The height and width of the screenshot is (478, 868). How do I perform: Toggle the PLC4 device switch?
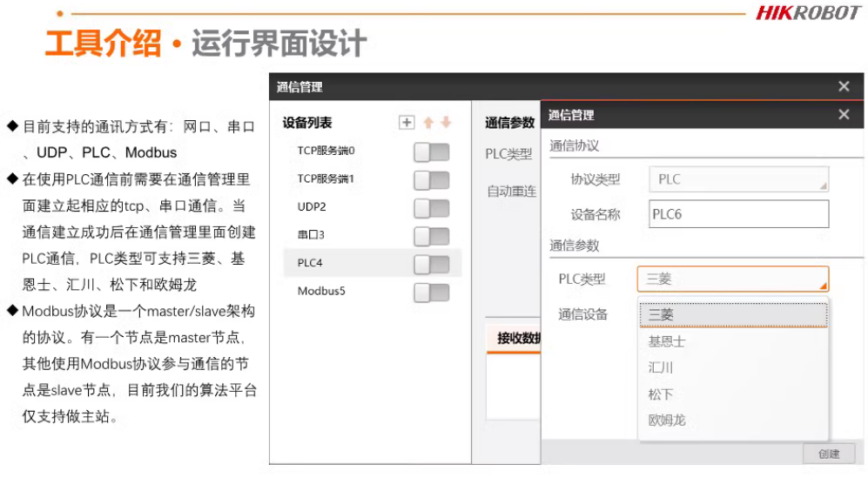(x=431, y=264)
